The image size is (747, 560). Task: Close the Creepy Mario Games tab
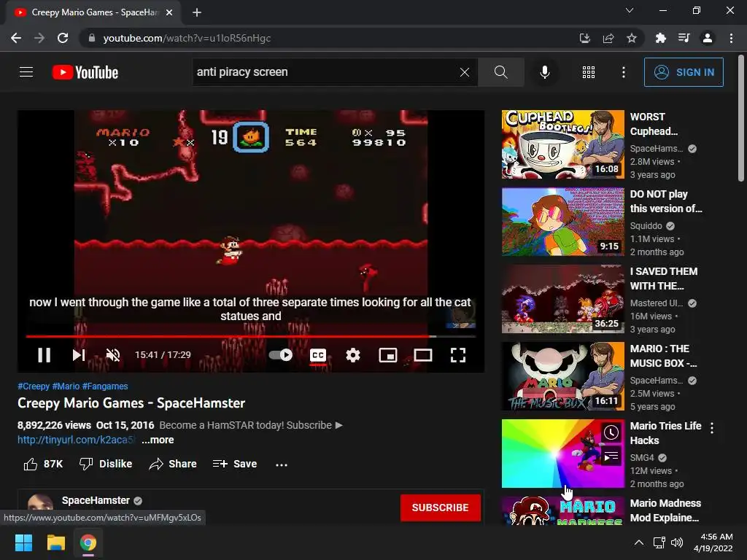pos(169,12)
